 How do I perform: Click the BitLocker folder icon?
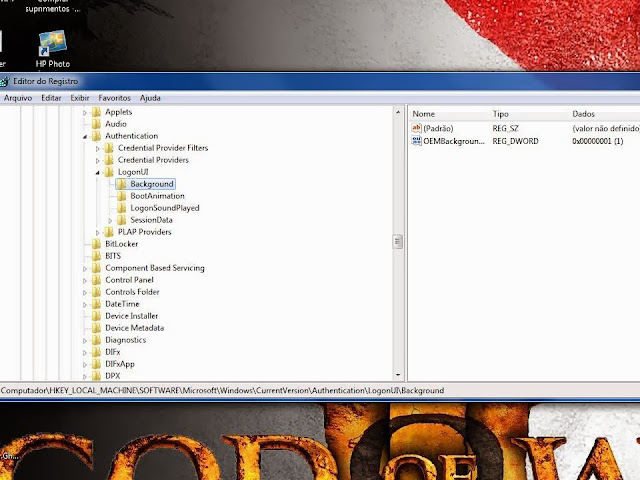click(x=96, y=244)
